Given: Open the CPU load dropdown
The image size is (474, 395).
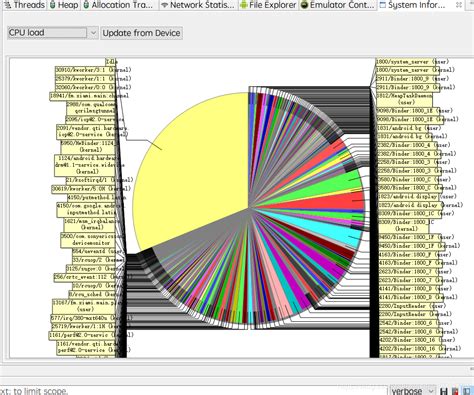Looking at the screenshot, I should tap(53, 33).
